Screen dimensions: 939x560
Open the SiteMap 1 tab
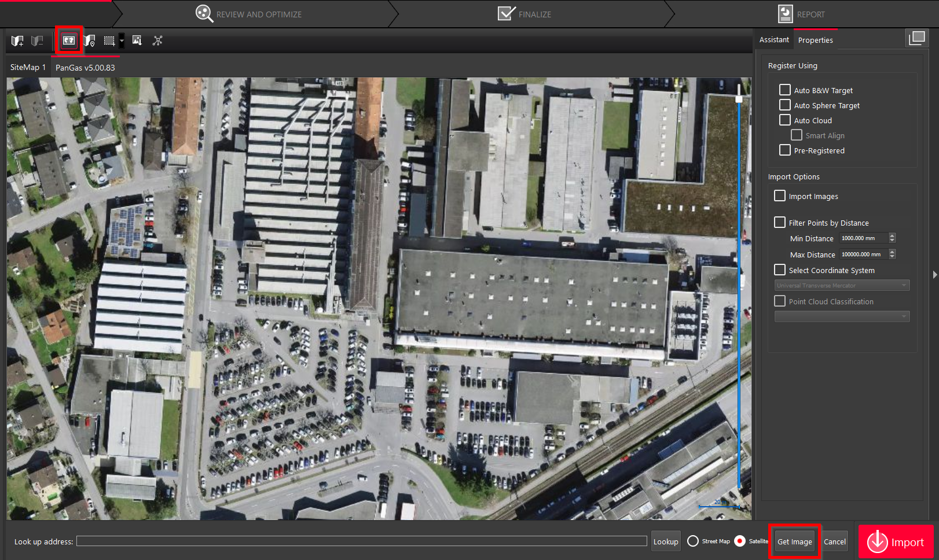tap(28, 68)
